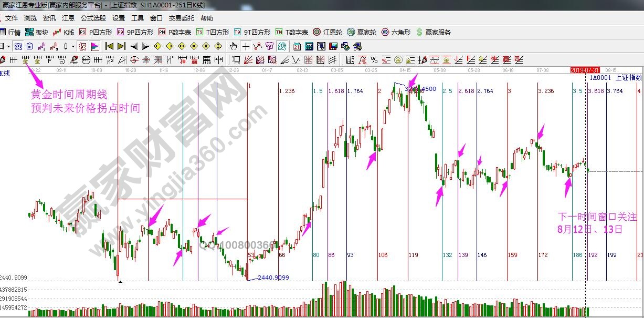Toggle the pink flag marker button

(95, 46)
